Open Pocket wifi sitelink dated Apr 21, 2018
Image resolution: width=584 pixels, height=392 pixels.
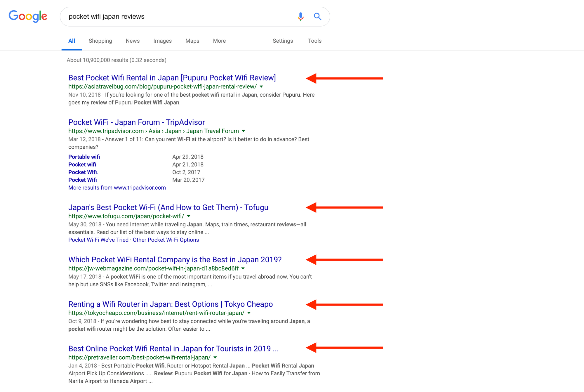point(82,164)
